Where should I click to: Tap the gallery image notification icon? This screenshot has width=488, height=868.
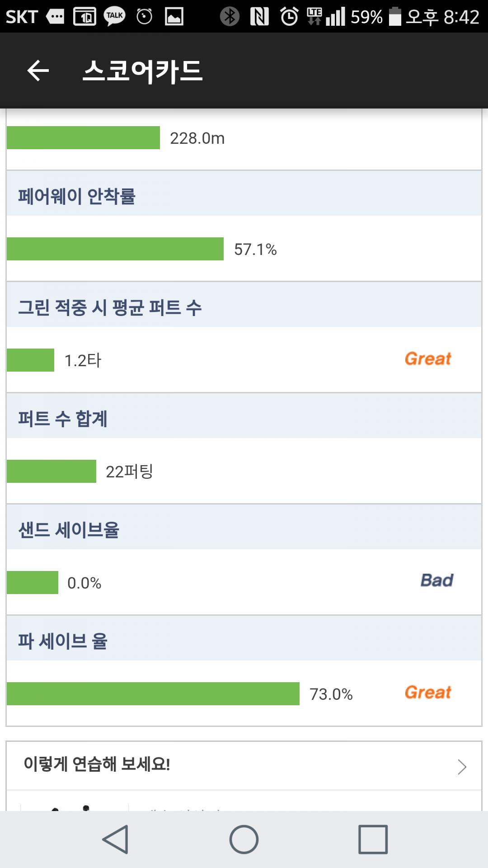point(174,17)
